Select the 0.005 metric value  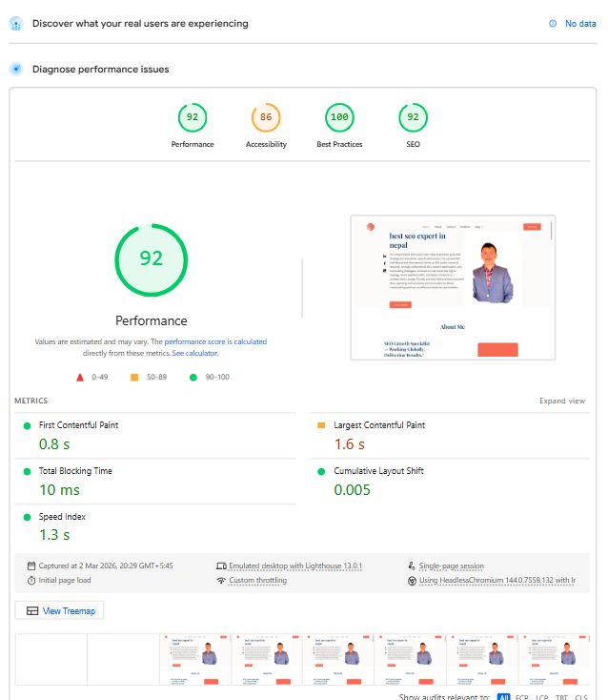352,490
